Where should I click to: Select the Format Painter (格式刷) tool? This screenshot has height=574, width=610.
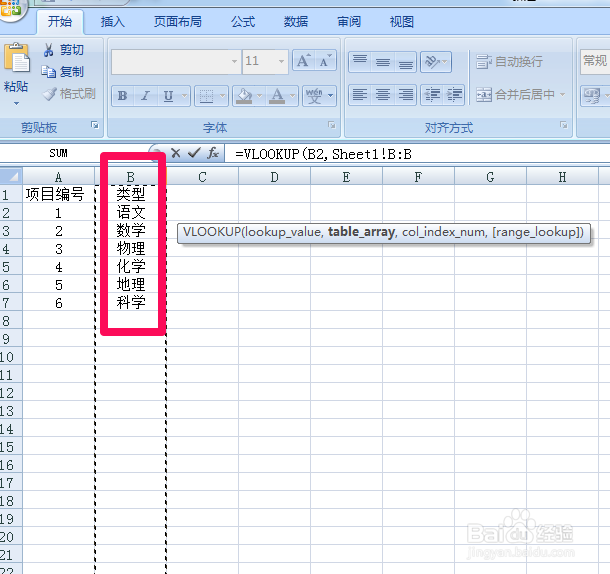click(69, 93)
